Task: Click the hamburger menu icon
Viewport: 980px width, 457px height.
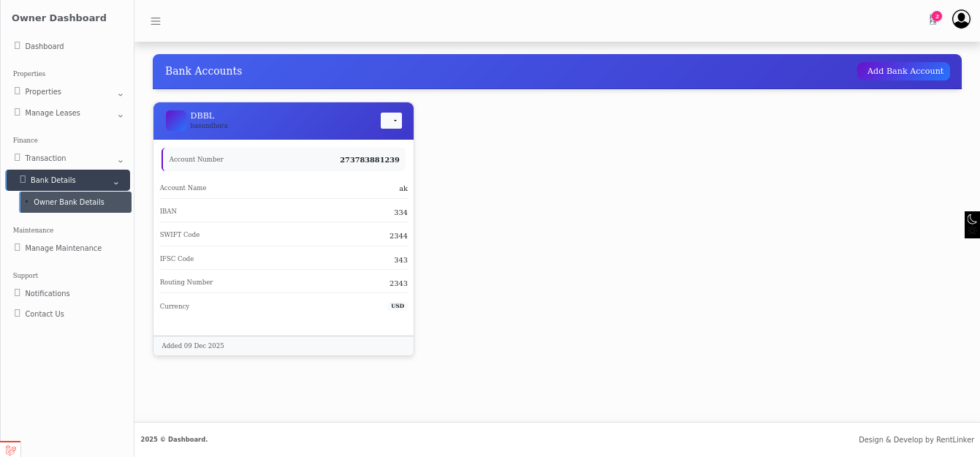Action: (x=156, y=21)
